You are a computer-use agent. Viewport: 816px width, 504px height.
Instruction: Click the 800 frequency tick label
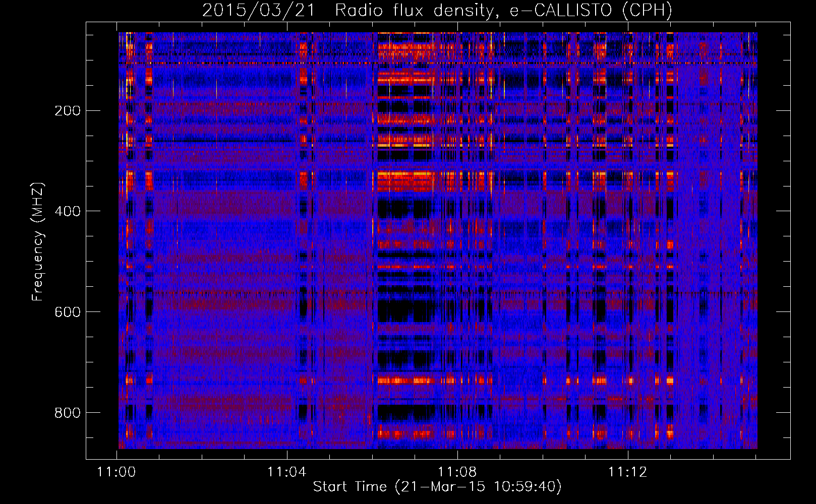click(x=68, y=413)
